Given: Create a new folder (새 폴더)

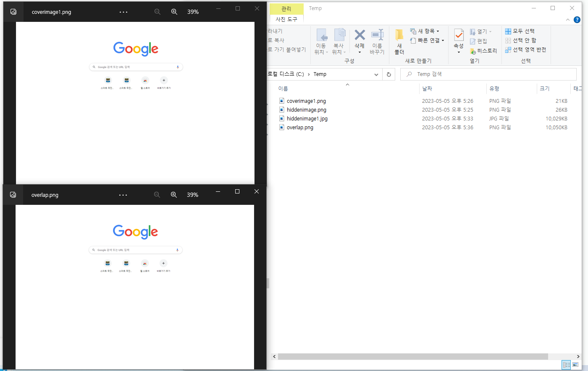Looking at the screenshot, I should pos(399,41).
